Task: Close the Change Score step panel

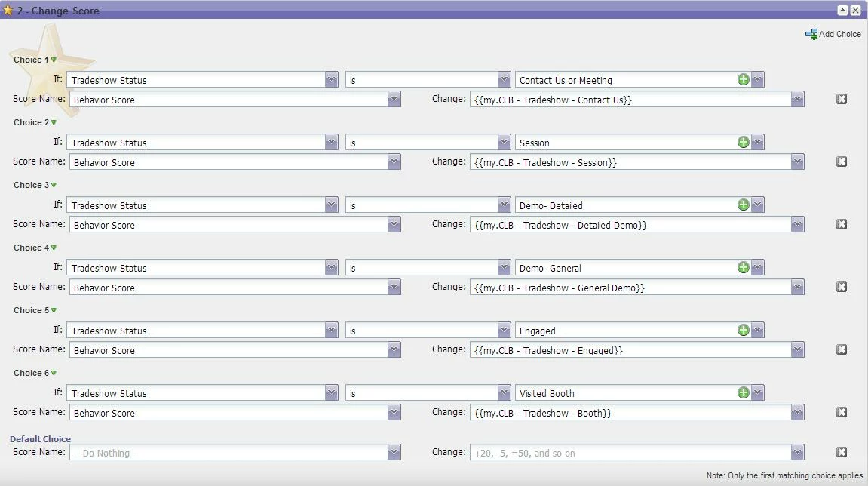Action: [x=855, y=10]
